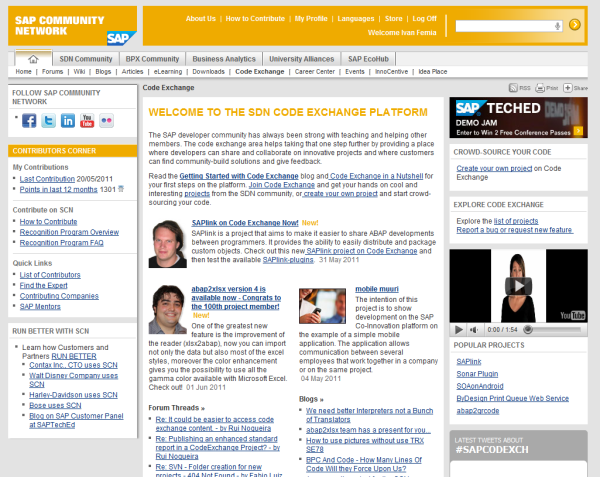This screenshot has height=477, width=600.
Task: Open the abap2qrcode popular project
Action: click(478, 410)
